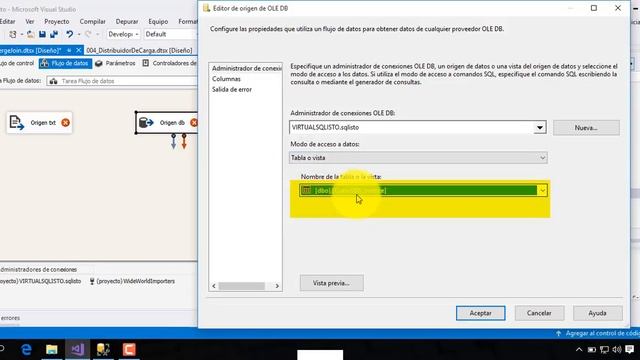Close the MergeJoin.dtsx design tab
Viewport: 640px width, 360px height.
coord(78,50)
